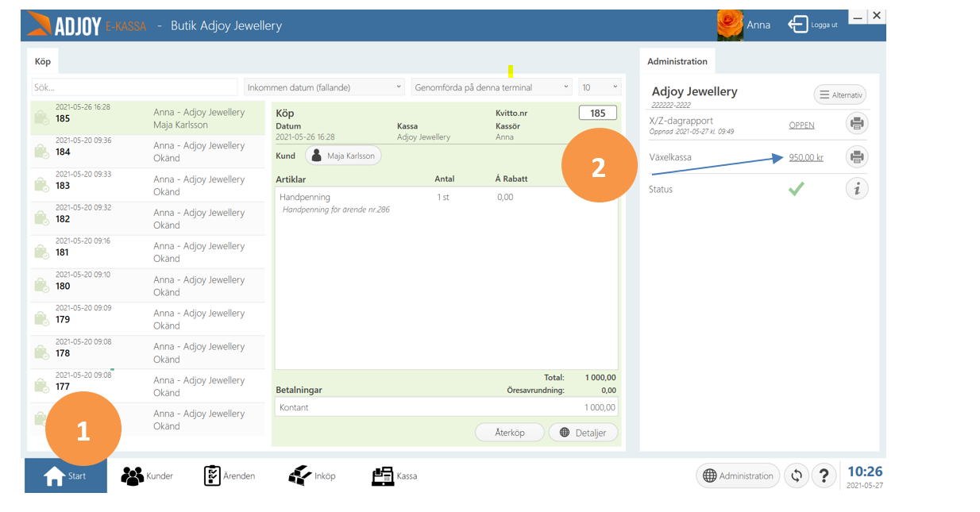Click the 950,00 kr Växelkassa link
The height and width of the screenshot is (512, 980).
[806, 157]
